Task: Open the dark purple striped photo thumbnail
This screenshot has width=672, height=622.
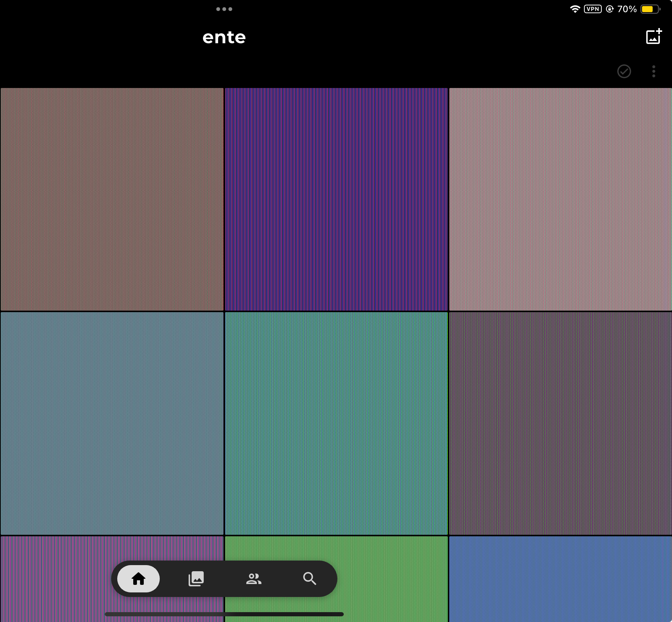Action: [x=336, y=199]
